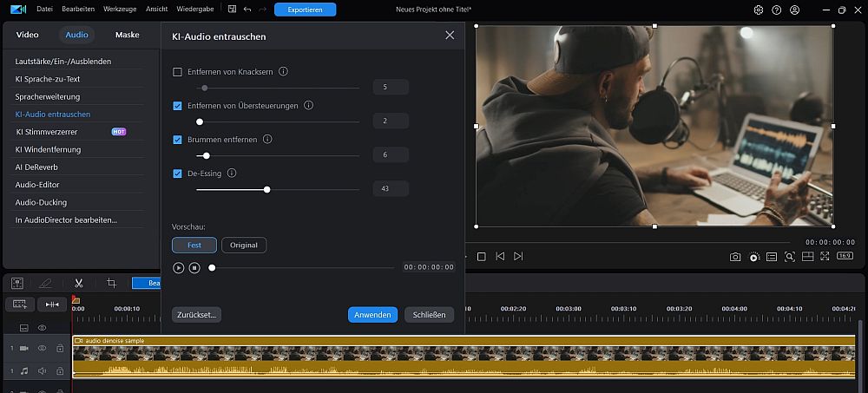This screenshot has width=868, height=393.
Task: Click the save project icon in top toolbar
Action: click(232, 10)
